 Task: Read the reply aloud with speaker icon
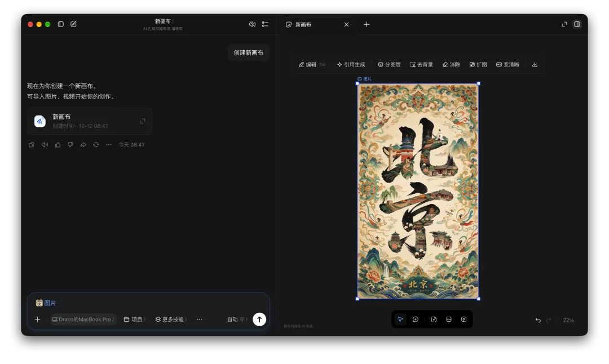pos(45,145)
